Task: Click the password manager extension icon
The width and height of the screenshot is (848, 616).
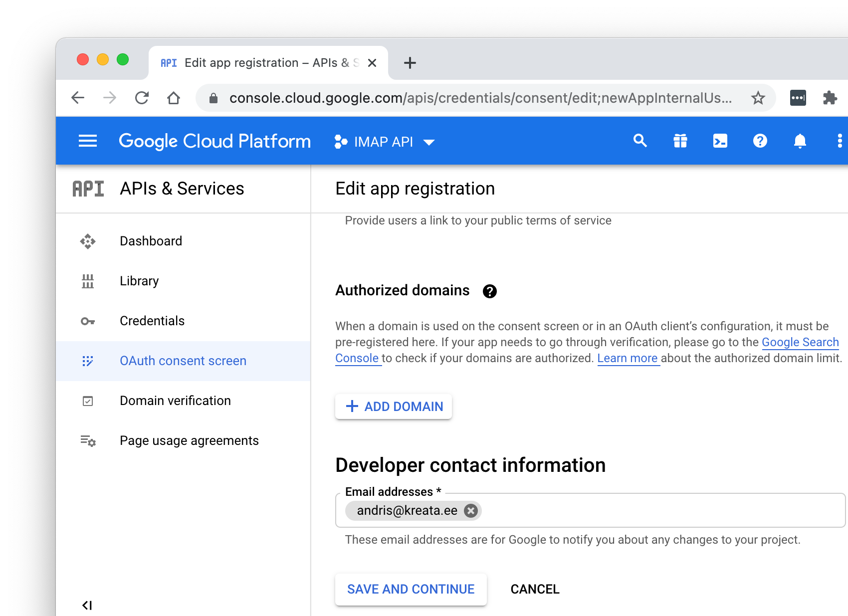Action: click(x=798, y=98)
